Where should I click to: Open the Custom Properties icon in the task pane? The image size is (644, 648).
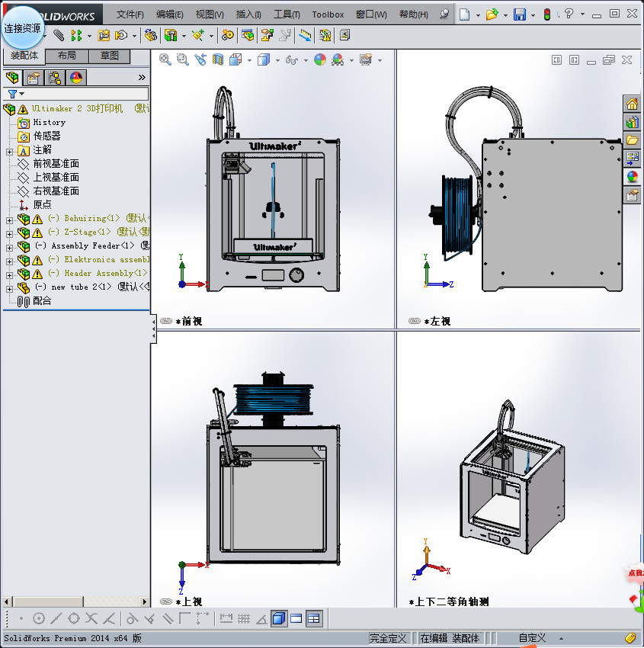point(632,194)
